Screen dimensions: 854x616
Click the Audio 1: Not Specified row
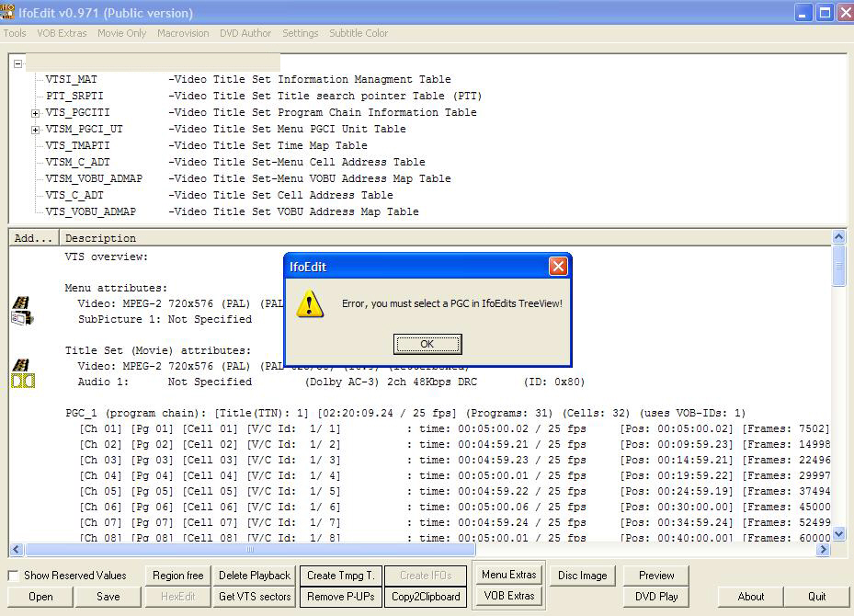tap(331, 382)
